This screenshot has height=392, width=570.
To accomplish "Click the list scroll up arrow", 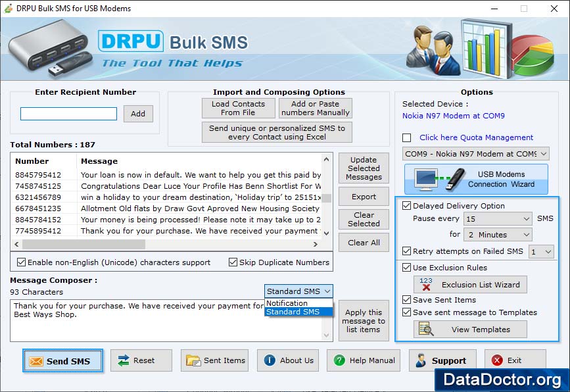I will 327,159.
